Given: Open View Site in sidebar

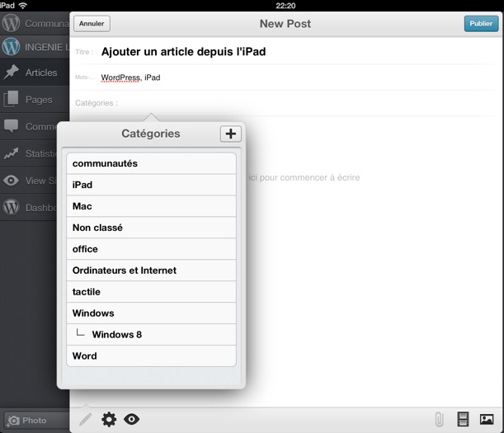Looking at the screenshot, I should [x=29, y=181].
